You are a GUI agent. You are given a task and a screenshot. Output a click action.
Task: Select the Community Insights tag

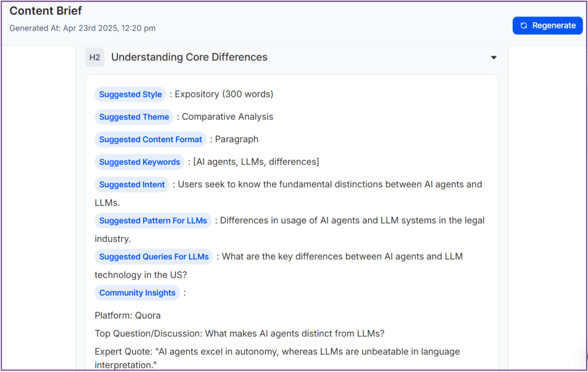[x=137, y=293]
